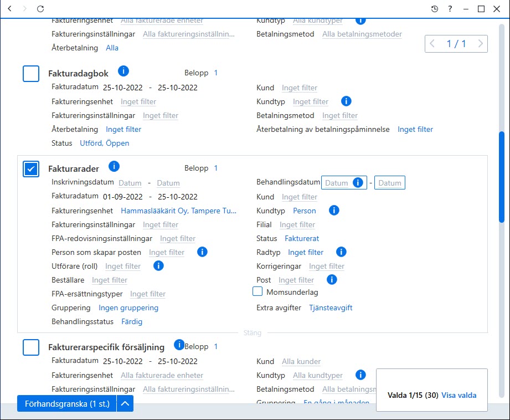This screenshot has height=420, width=510.
Task: Uncheck the Fakturarader report checkbox
Action: click(31, 169)
